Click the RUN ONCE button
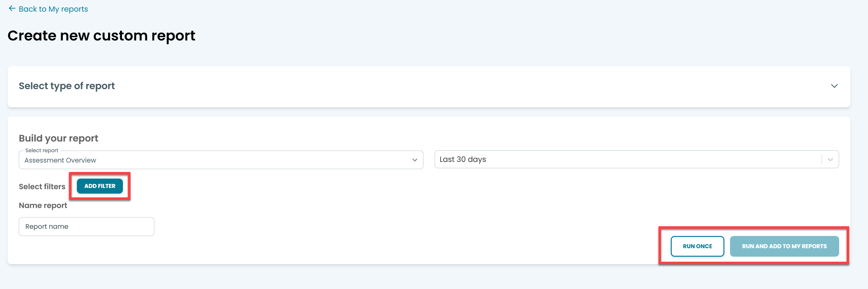Viewport: 868px width, 289px height. (697, 246)
